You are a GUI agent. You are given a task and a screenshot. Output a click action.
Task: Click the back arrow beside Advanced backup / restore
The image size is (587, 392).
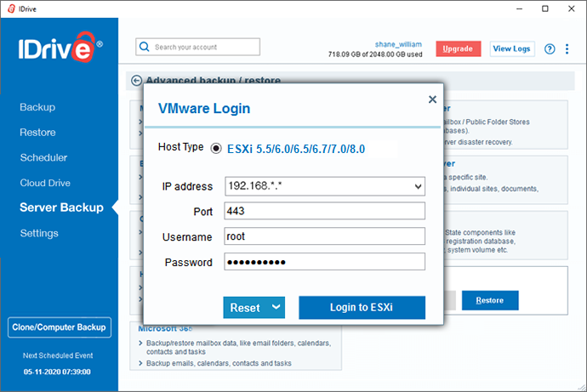click(x=137, y=81)
